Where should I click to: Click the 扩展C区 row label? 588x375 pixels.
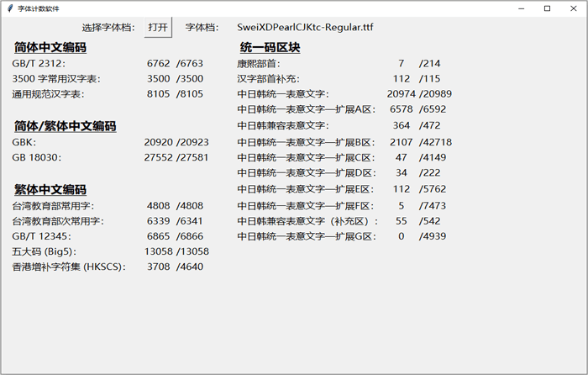tap(306, 157)
